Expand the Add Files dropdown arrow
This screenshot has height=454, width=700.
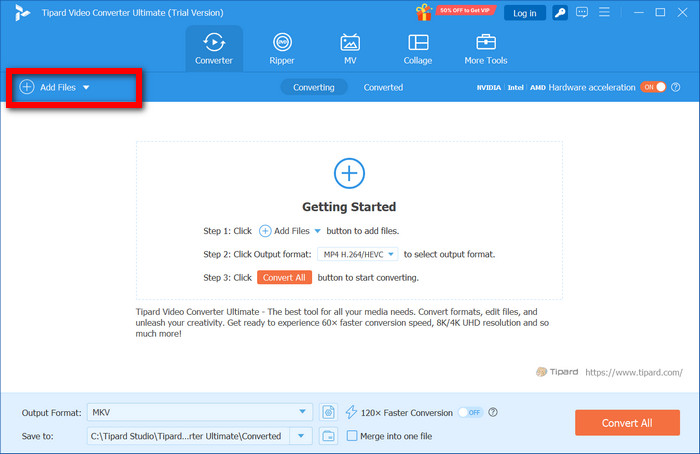(x=87, y=88)
